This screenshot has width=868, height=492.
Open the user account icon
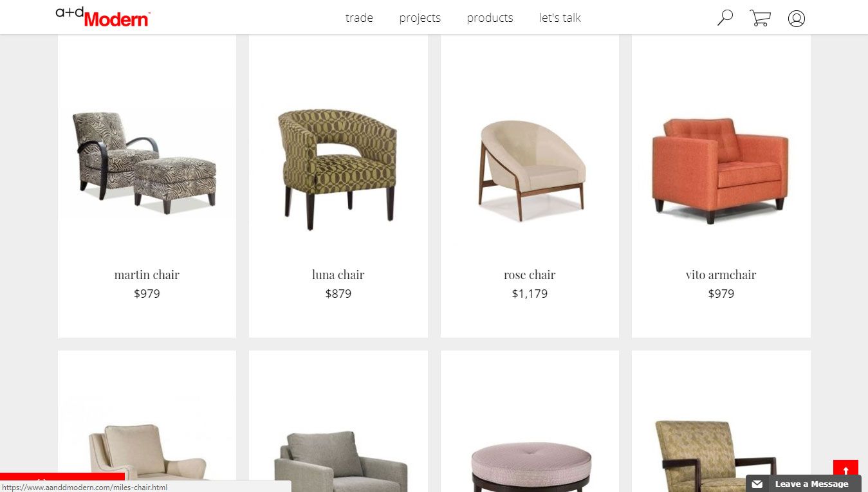[797, 19]
